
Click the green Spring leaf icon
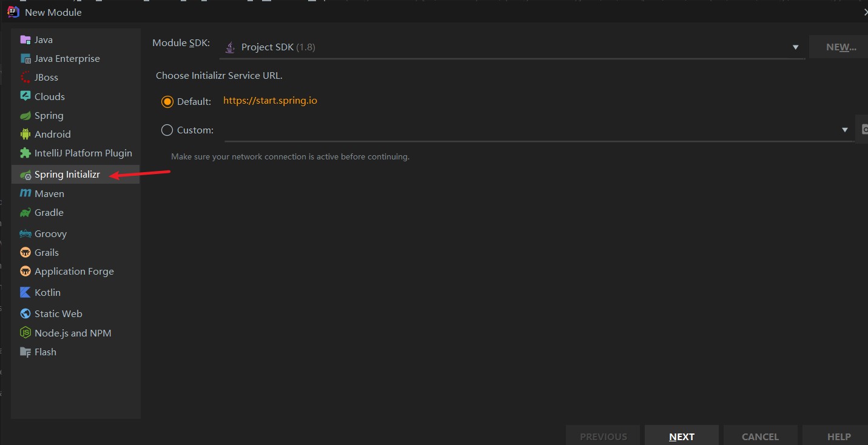[x=25, y=115]
